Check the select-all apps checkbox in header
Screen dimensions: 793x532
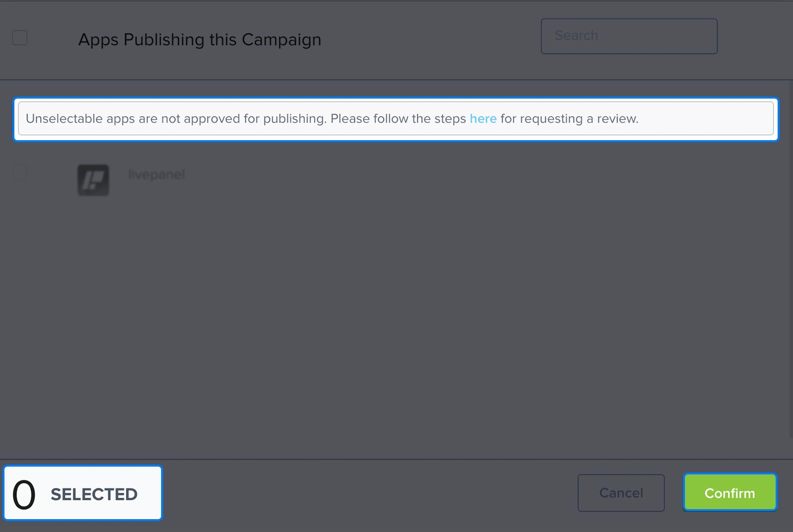[x=20, y=38]
